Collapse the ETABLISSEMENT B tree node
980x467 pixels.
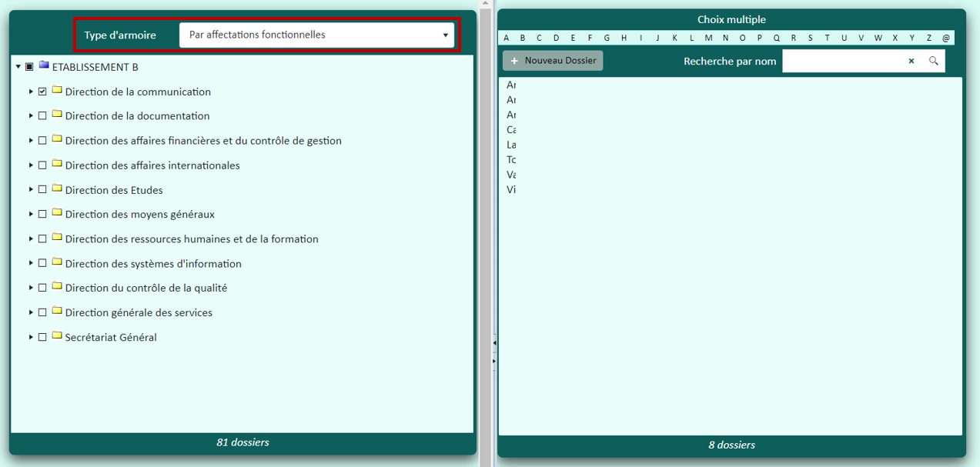(x=18, y=67)
